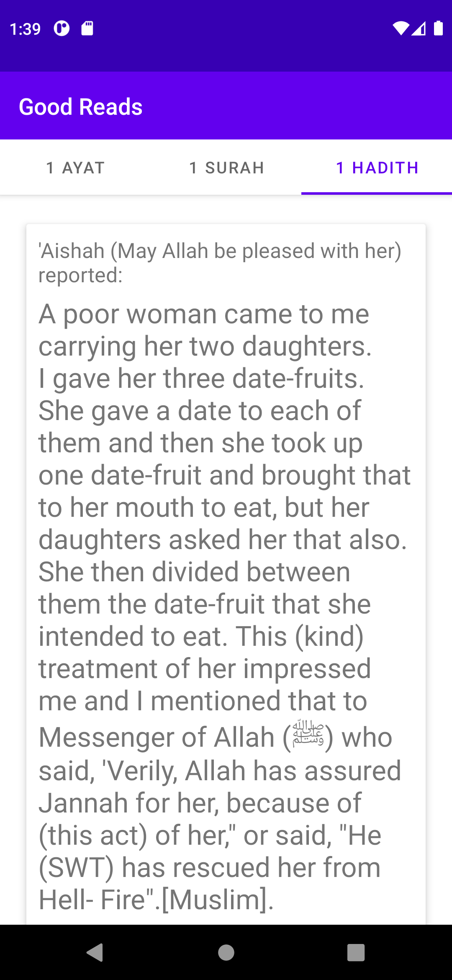The image size is (452, 980).
Task: Tap the Android back navigation triangle
Action: coord(95,952)
